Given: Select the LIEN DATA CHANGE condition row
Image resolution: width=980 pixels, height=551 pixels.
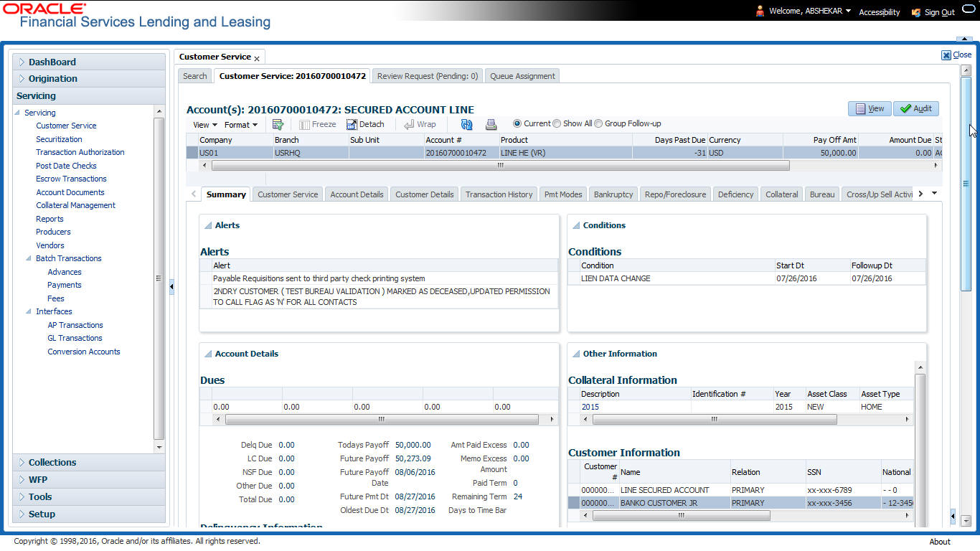Looking at the screenshot, I should [x=747, y=278].
